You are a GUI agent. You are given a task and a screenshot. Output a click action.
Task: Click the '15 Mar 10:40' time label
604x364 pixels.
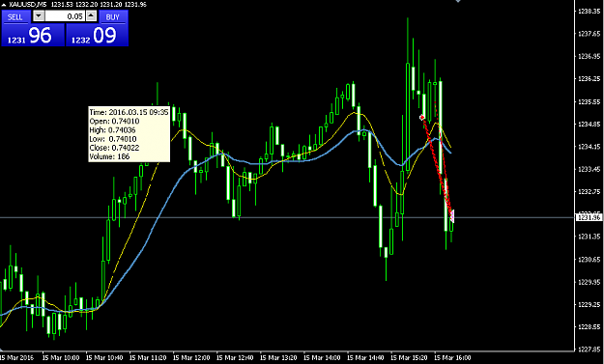pyautogui.click(x=104, y=358)
